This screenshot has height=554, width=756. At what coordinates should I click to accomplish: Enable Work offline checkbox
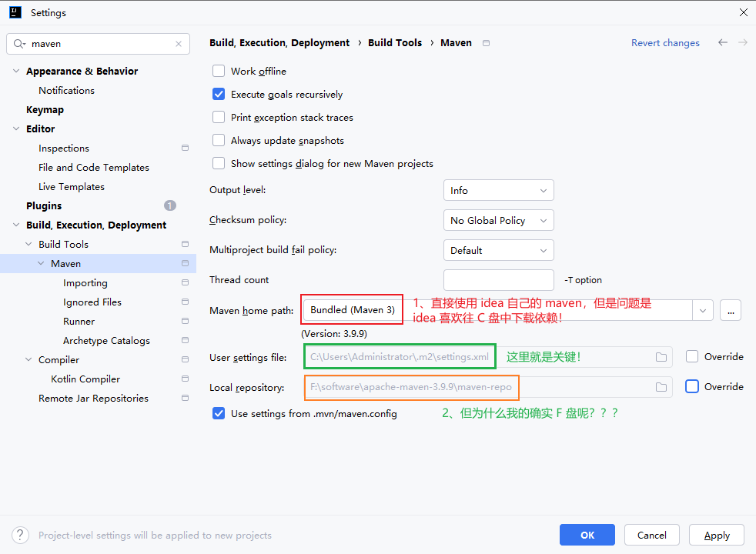(219, 72)
